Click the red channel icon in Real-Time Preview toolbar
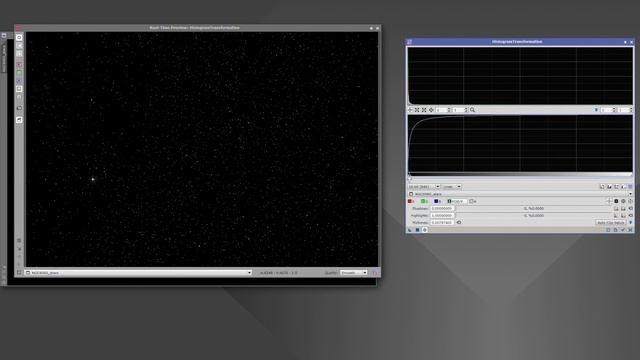 pyautogui.click(x=19, y=64)
